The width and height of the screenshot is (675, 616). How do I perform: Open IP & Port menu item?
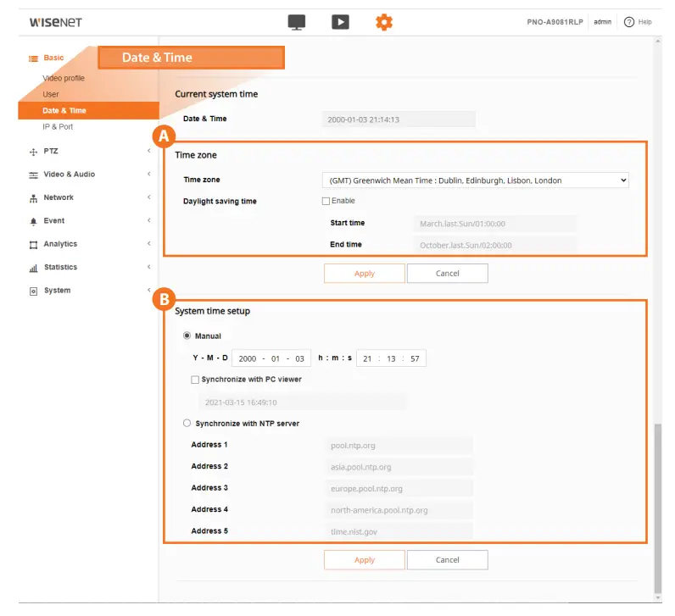click(58, 126)
